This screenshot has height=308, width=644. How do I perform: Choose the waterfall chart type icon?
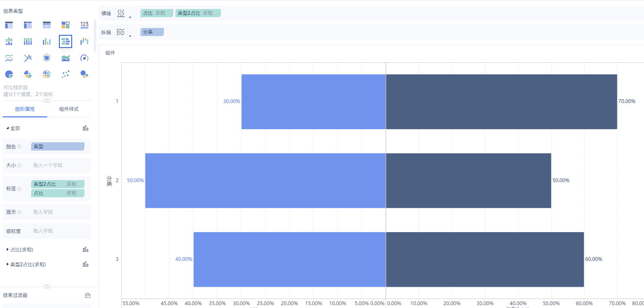(84, 41)
